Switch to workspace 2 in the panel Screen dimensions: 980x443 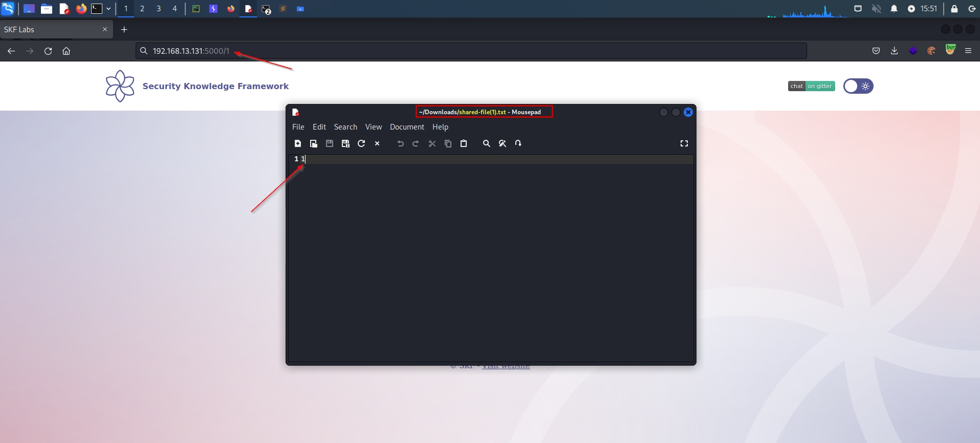click(x=142, y=9)
